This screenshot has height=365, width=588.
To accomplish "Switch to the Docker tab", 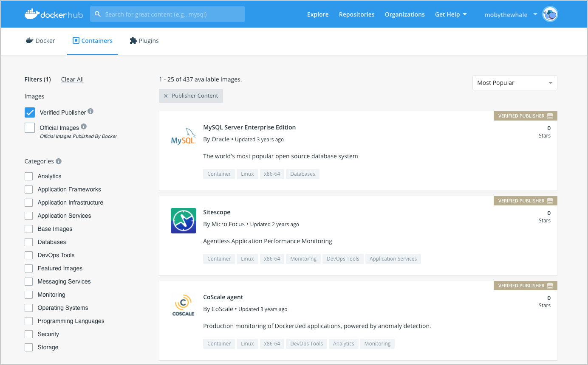I will coord(40,41).
